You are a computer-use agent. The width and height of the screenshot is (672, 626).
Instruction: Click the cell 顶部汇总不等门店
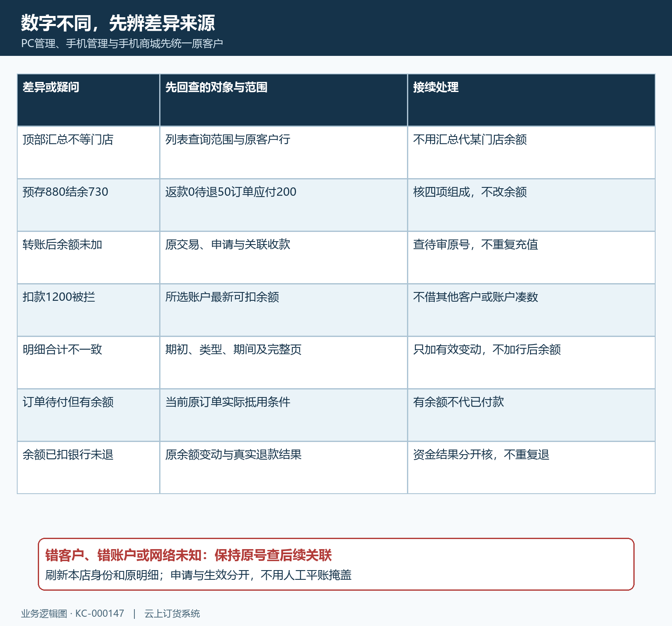[88, 153]
